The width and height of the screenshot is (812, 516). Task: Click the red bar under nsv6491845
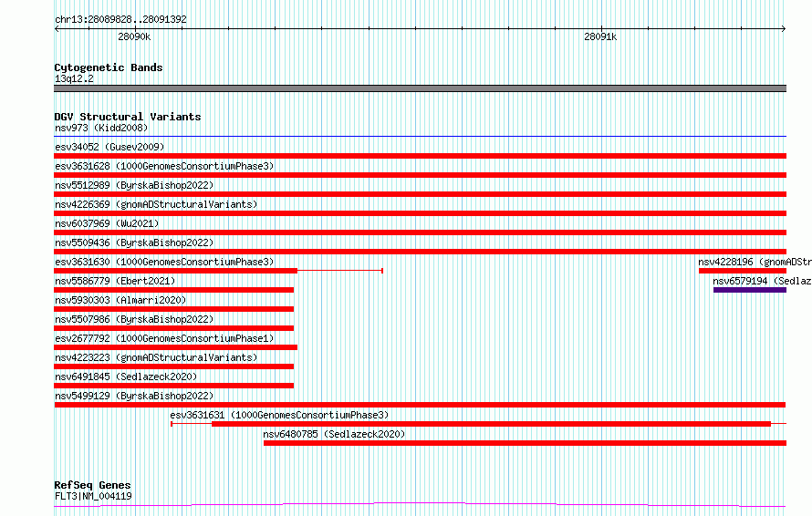coord(174,386)
